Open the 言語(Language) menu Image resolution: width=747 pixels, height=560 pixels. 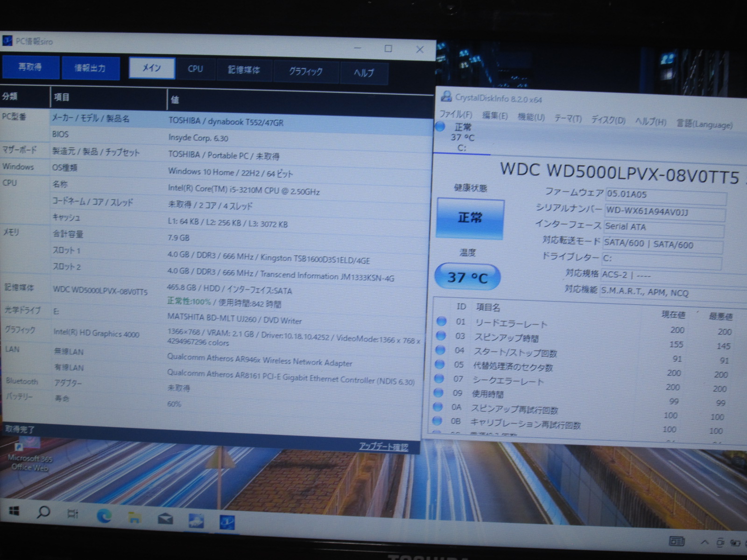705,124
